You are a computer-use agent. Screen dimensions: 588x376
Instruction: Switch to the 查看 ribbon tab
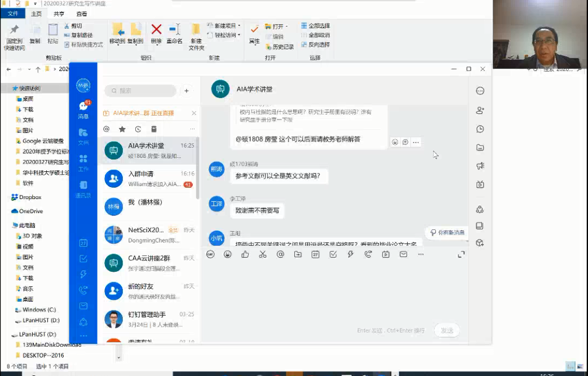point(82,14)
